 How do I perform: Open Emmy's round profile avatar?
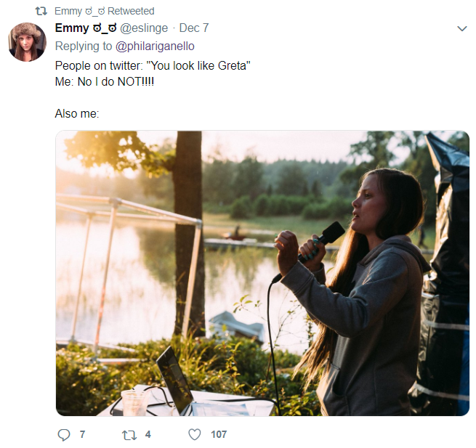click(28, 42)
